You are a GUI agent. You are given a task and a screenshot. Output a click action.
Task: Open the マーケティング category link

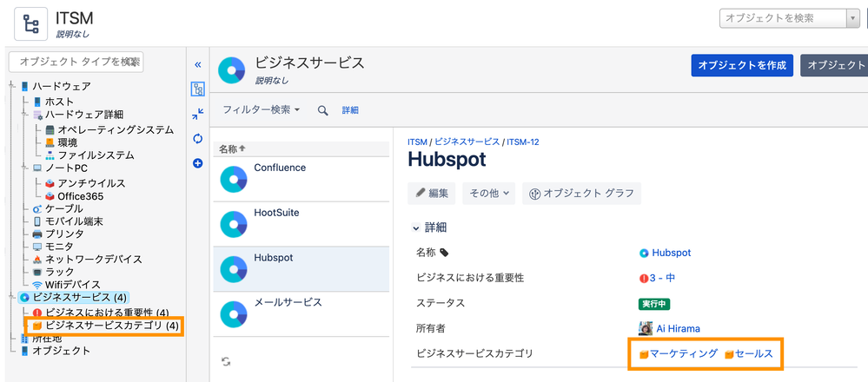pos(683,354)
